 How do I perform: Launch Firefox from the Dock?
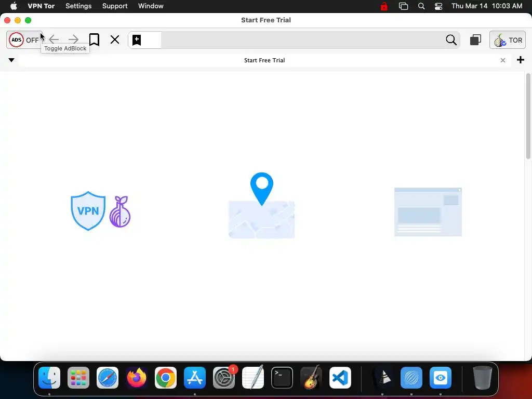point(137,378)
